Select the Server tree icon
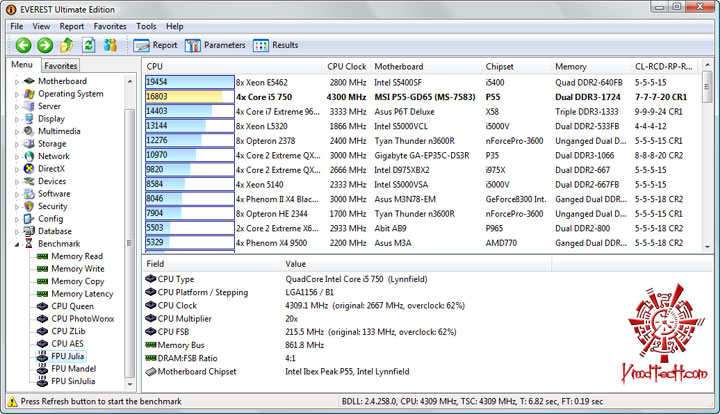 [29, 106]
